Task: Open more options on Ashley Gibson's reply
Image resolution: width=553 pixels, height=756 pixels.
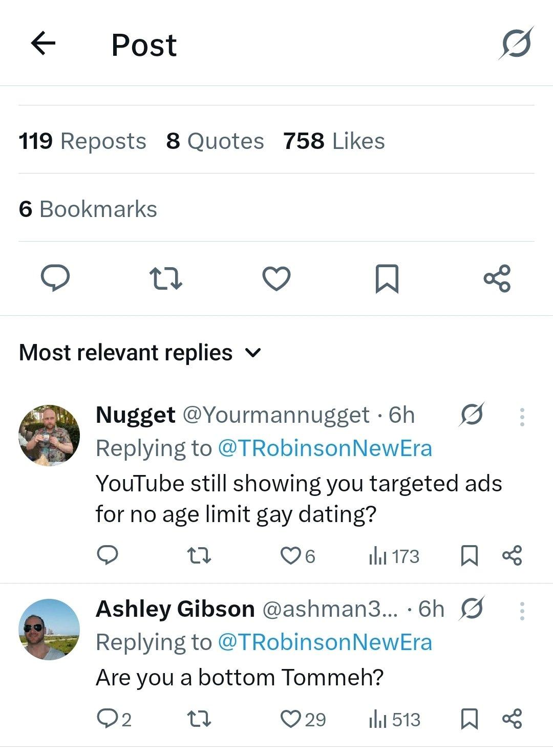Action: click(522, 611)
